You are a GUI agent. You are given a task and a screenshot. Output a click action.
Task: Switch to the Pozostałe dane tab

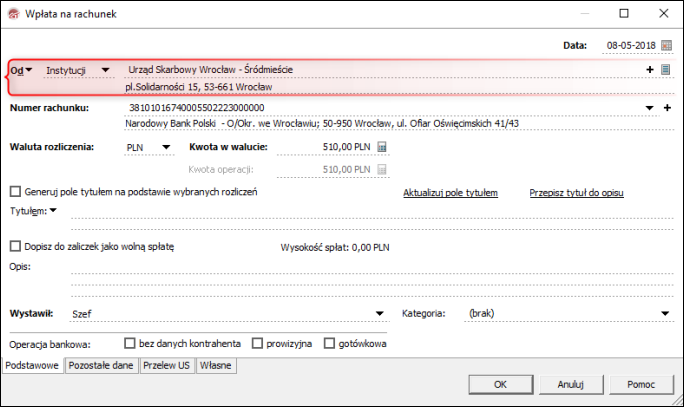coord(100,366)
